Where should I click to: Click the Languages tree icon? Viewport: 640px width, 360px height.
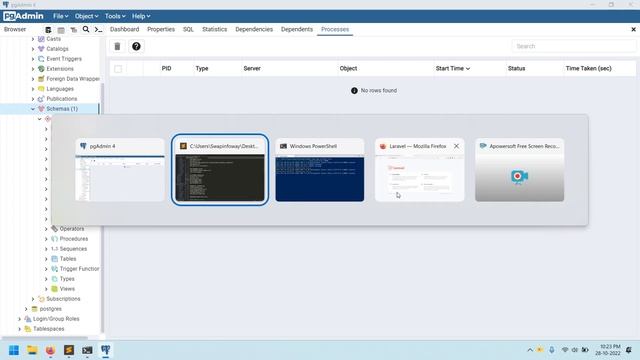point(41,89)
